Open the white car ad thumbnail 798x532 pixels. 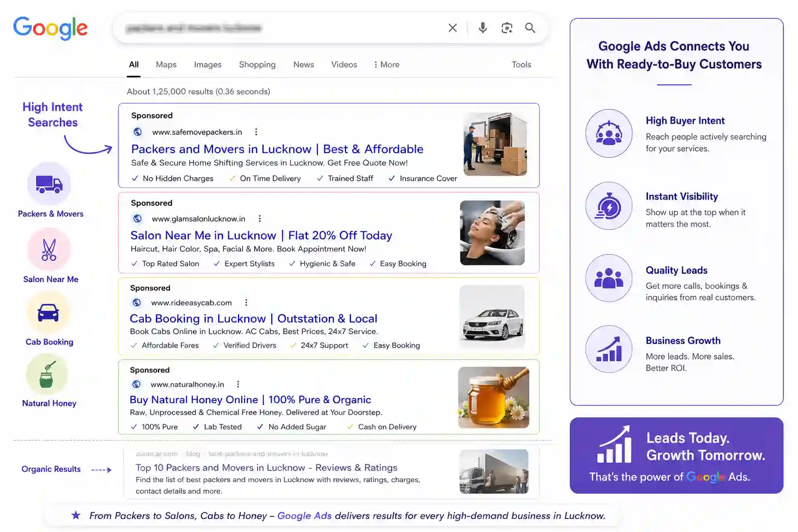(492, 316)
